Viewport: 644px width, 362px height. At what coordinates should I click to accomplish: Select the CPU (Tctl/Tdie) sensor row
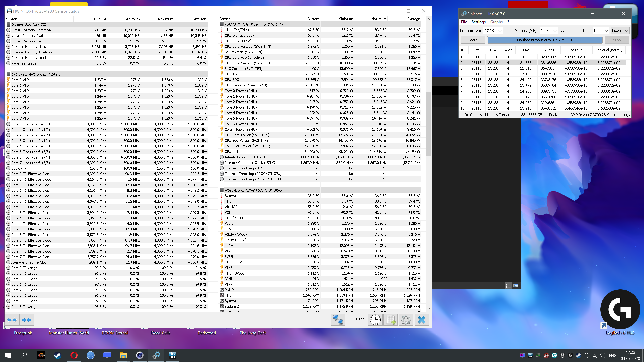(236, 30)
